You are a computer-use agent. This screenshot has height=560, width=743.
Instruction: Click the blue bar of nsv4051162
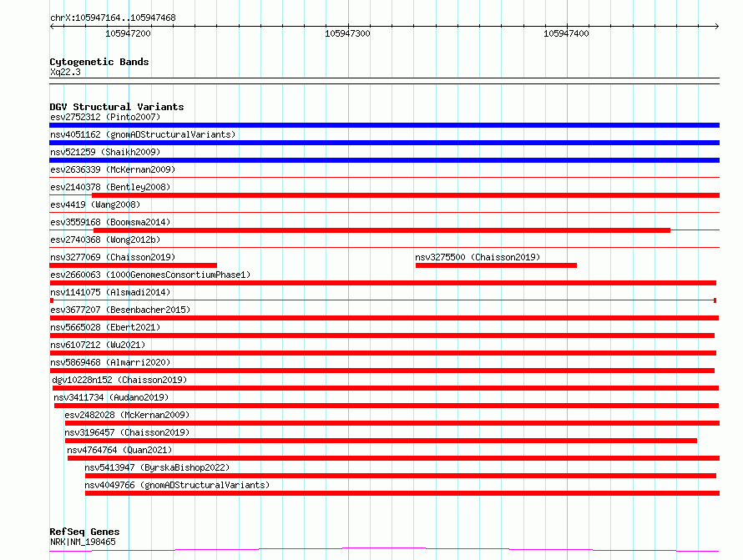[x=384, y=143]
